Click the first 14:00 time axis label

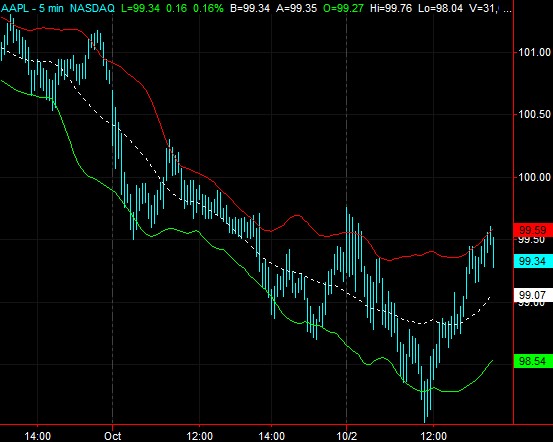click(x=37, y=436)
